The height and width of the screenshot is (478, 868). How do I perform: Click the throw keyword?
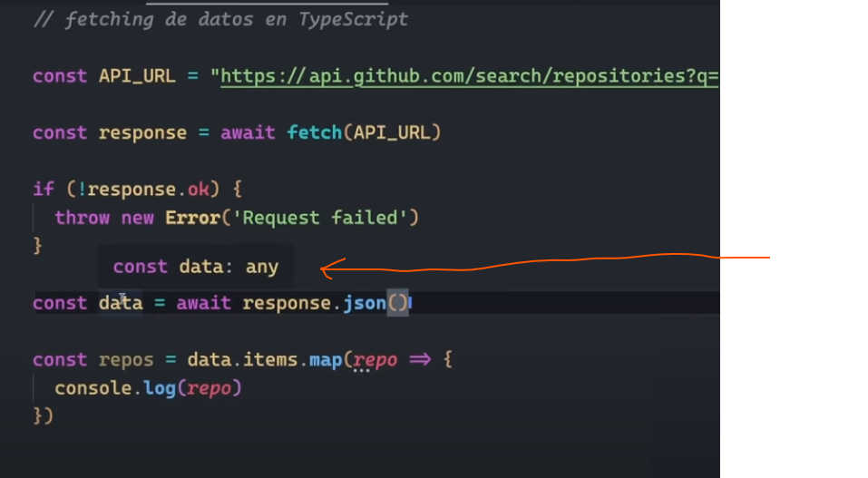coord(82,218)
